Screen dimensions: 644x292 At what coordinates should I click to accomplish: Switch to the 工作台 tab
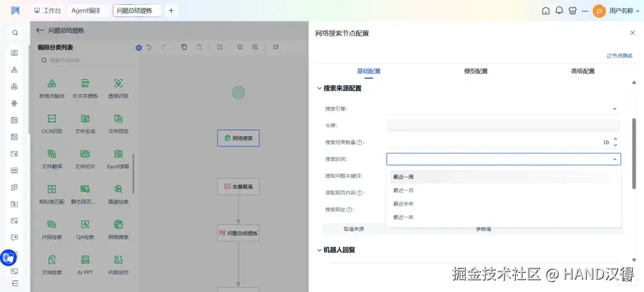click(47, 11)
